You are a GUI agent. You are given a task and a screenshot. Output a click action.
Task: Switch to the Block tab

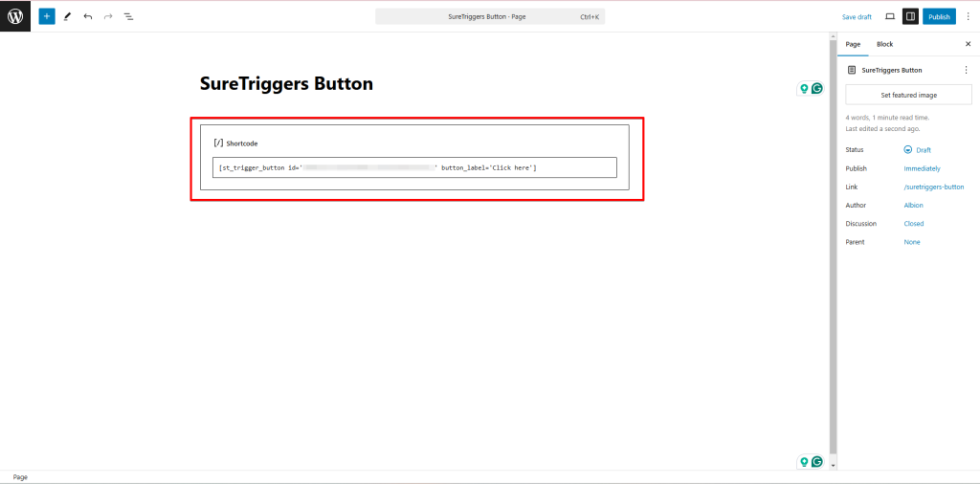click(x=884, y=44)
